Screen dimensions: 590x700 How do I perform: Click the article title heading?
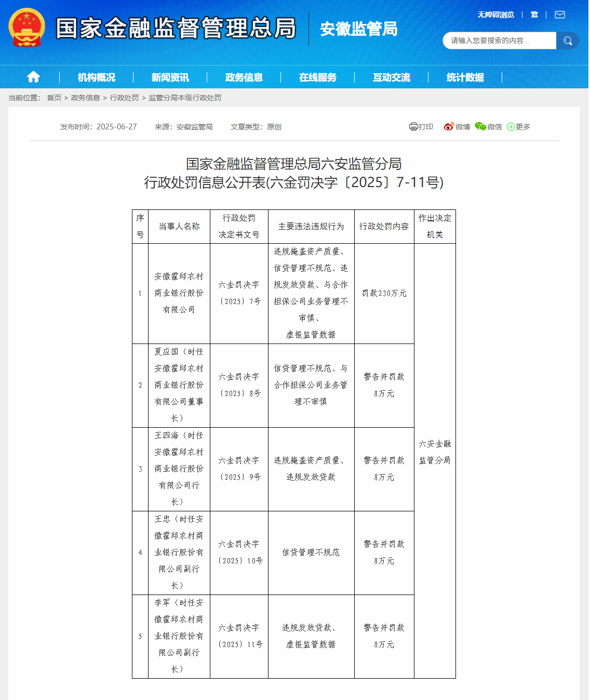pyautogui.click(x=294, y=173)
